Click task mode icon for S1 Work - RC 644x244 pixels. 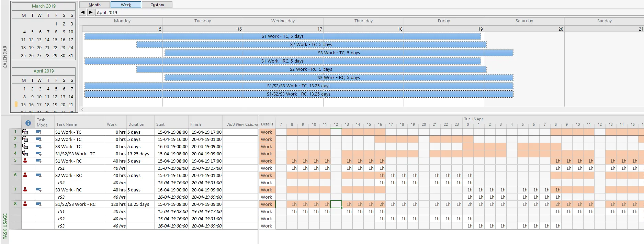pos(39,161)
